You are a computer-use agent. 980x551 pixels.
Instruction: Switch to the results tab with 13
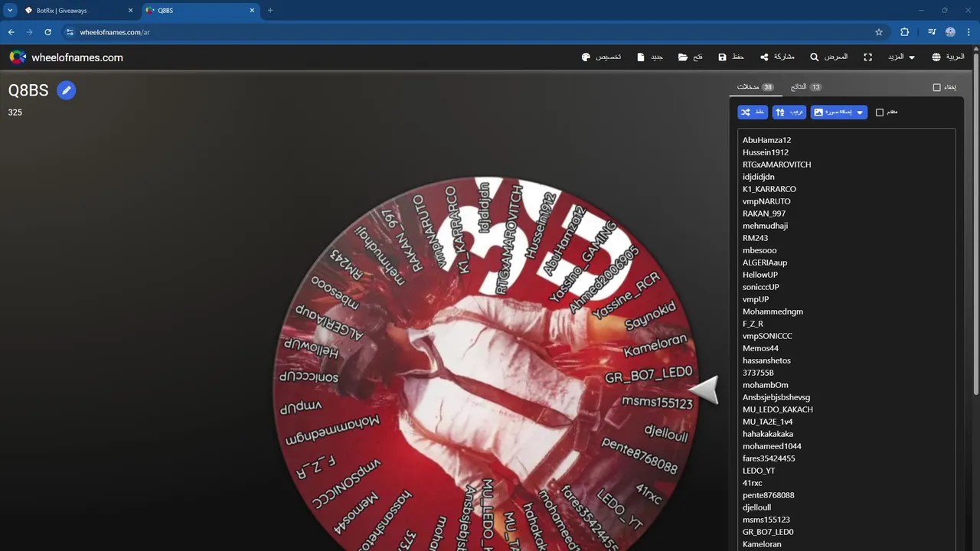(x=805, y=87)
